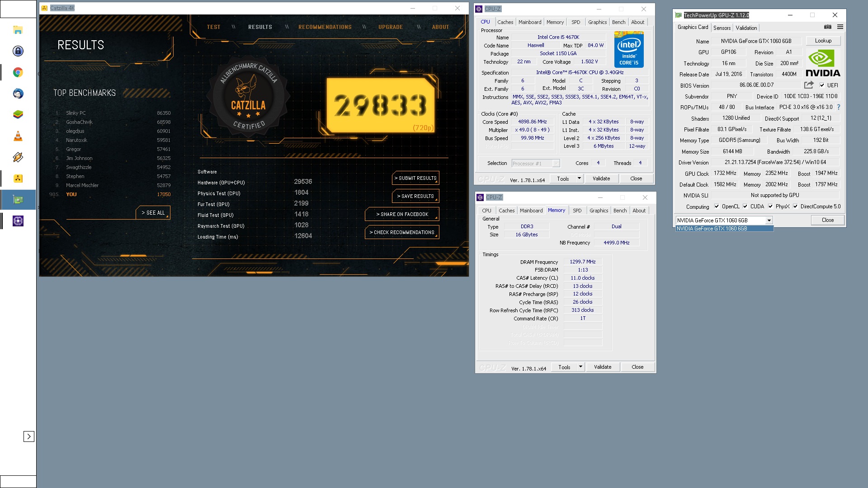The width and height of the screenshot is (868, 488).
Task: Select YOU row ranked 905
Action: coord(111,194)
